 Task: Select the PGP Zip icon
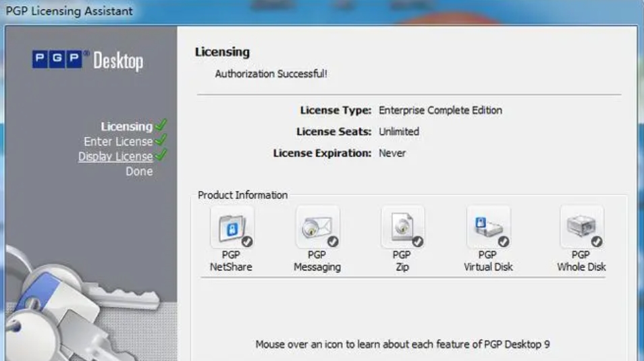coord(402,227)
